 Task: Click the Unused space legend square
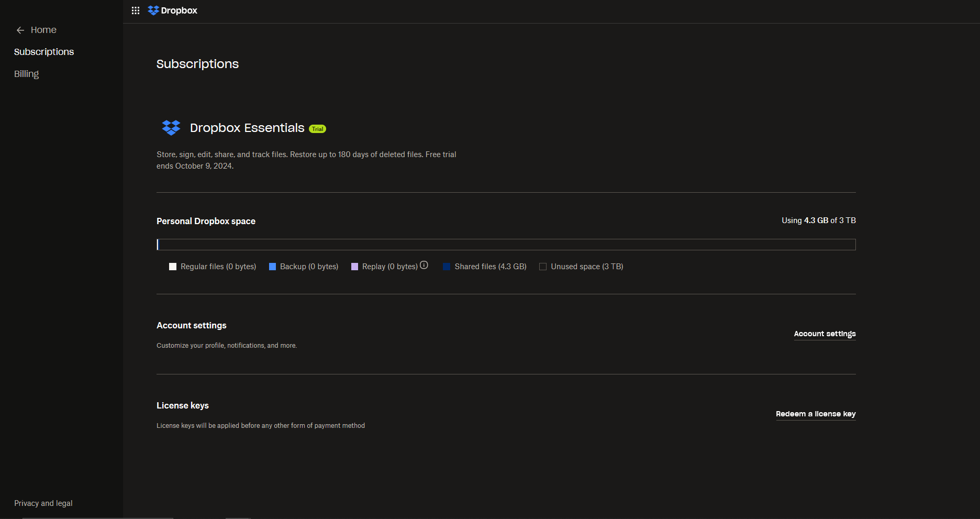[543, 267]
